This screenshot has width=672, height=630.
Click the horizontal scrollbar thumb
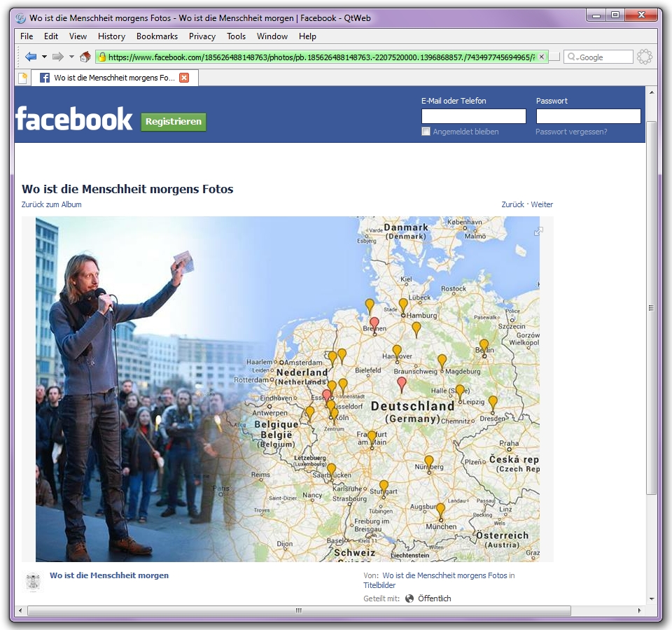pyautogui.click(x=299, y=610)
